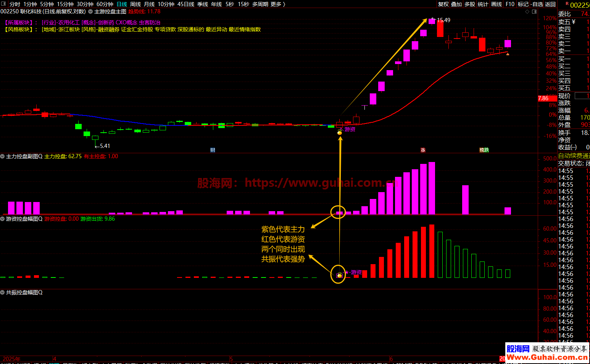Click the 多股 multi-stock button
The width and height of the screenshot is (590, 364).
coord(470,4)
